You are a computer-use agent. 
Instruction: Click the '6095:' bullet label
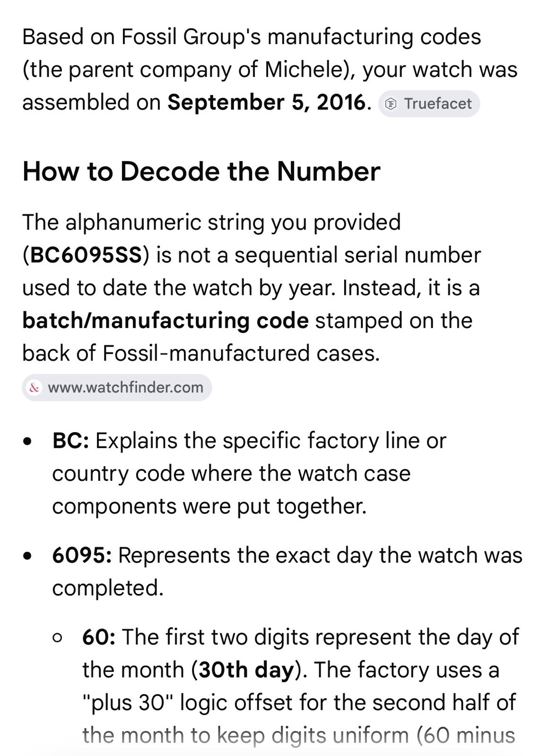82,555
